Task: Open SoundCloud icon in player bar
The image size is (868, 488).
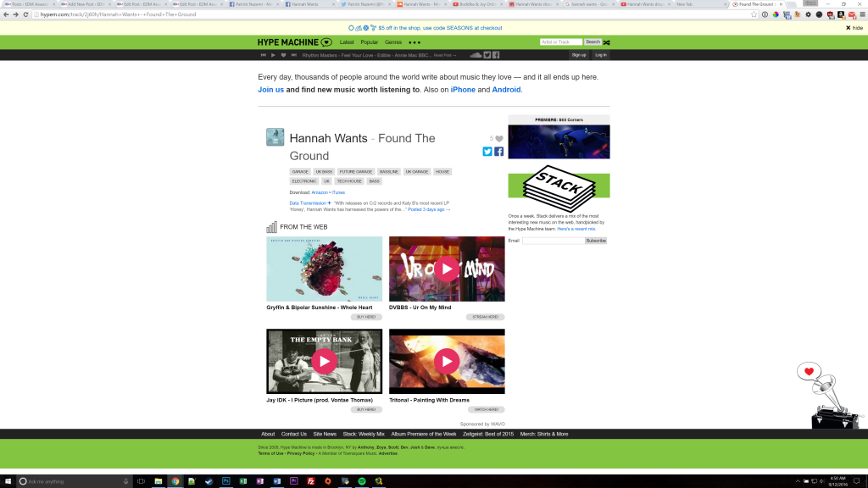Action: (476, 55)
